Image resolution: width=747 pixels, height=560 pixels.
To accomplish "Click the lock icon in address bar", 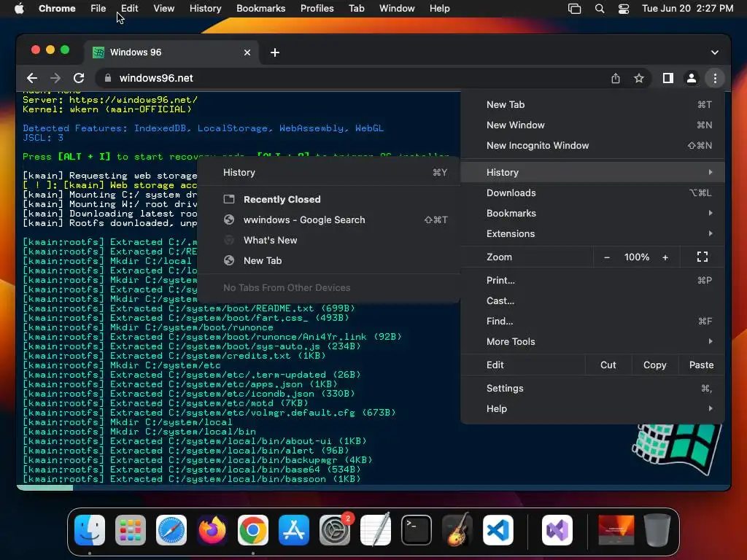I will coord(108,78).
